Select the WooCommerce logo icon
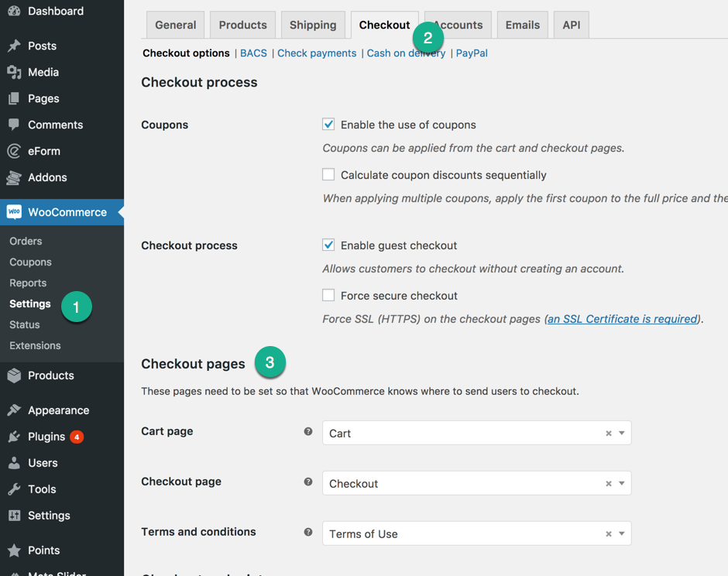This screenshot has width=728, height=576. click(x=14, y=212)
